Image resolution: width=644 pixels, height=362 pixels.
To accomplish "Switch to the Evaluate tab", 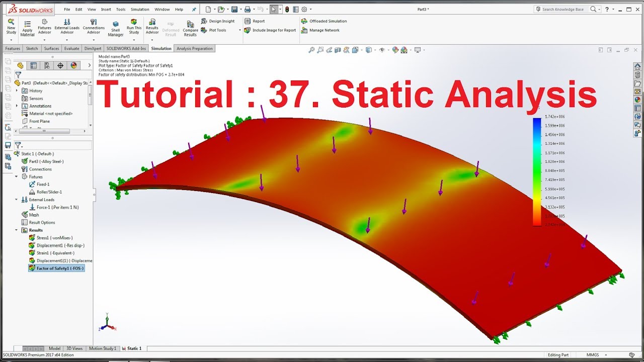I will click(x=71, y=48).
